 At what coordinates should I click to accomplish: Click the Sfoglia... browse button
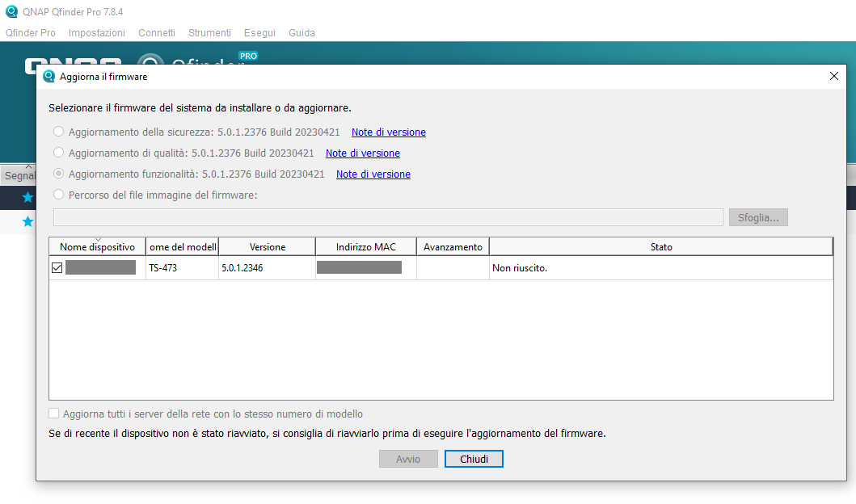pyautogui.click(x=757, y=217)
